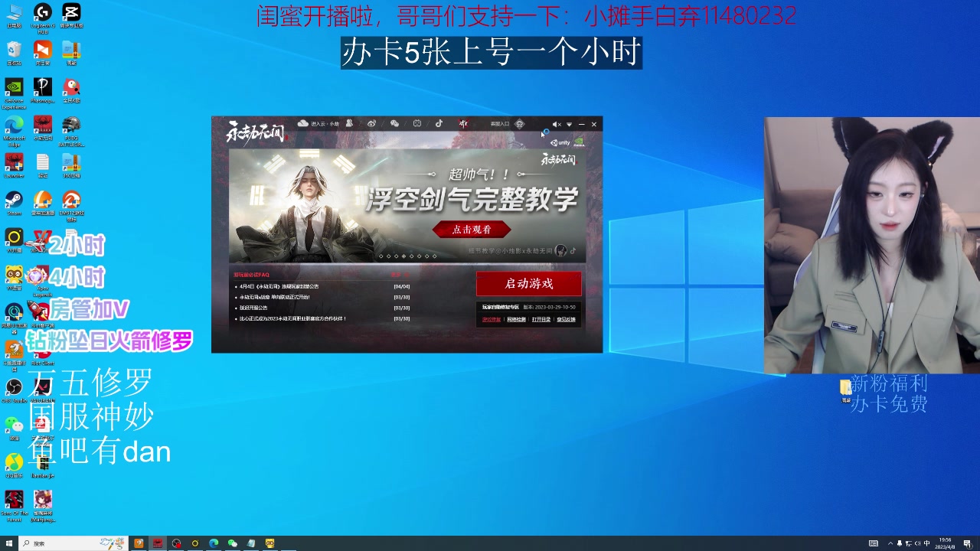Click the 浮空剑气完整教学 banner image
The height and width of the screenshot is (551, 980).
tap(407, 205)
